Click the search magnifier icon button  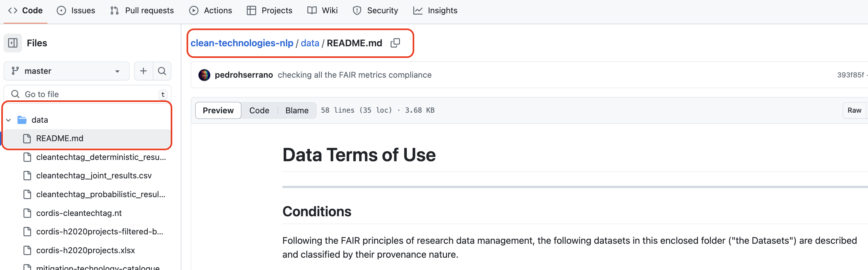coord(162,71)
